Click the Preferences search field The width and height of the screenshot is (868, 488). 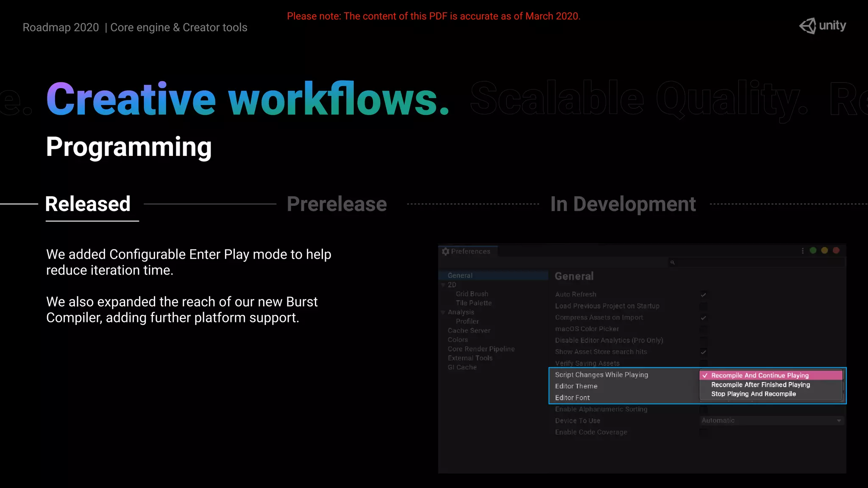[x=756, y=263]
